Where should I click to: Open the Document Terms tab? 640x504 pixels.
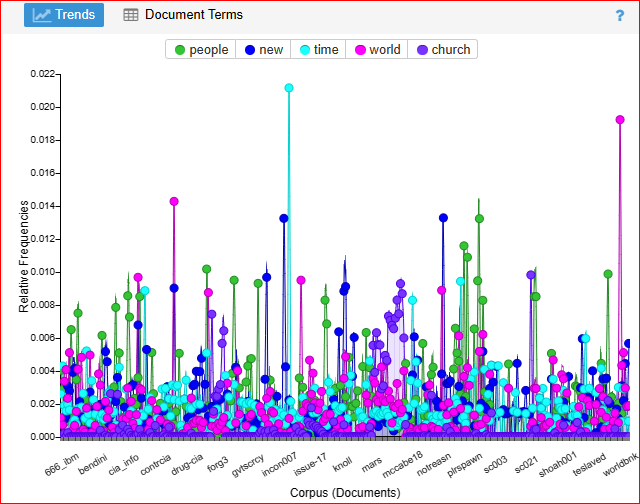click(183, 15)
